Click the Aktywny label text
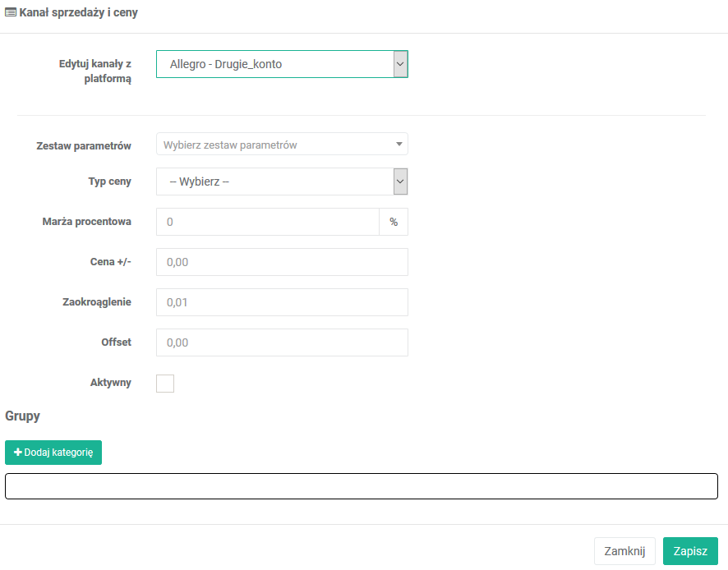The height and width of the screenshot is (570, 728). [x=110, y=383]
